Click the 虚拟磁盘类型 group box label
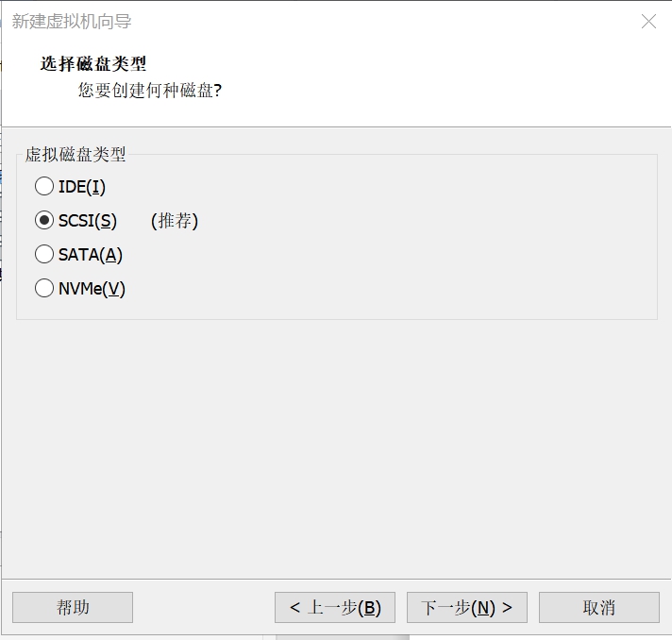This screenshot has width=672, height=640. pos(75,154)
